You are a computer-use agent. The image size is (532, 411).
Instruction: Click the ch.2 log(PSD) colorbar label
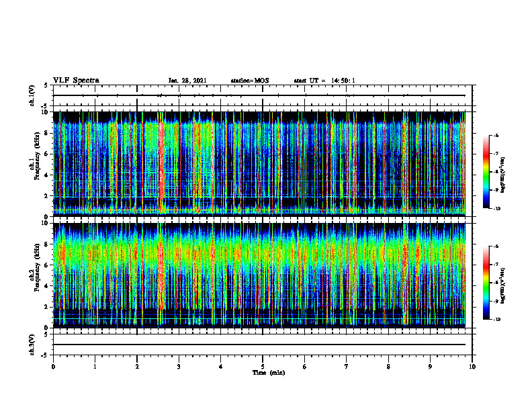click(x=503, y=285)
